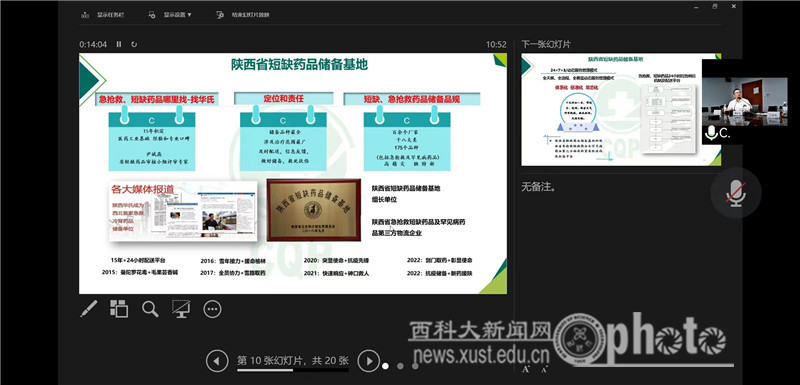Unmute the crossed-out microphone button
This screenshot has width=800, height=385.
(x=736, y=193)
